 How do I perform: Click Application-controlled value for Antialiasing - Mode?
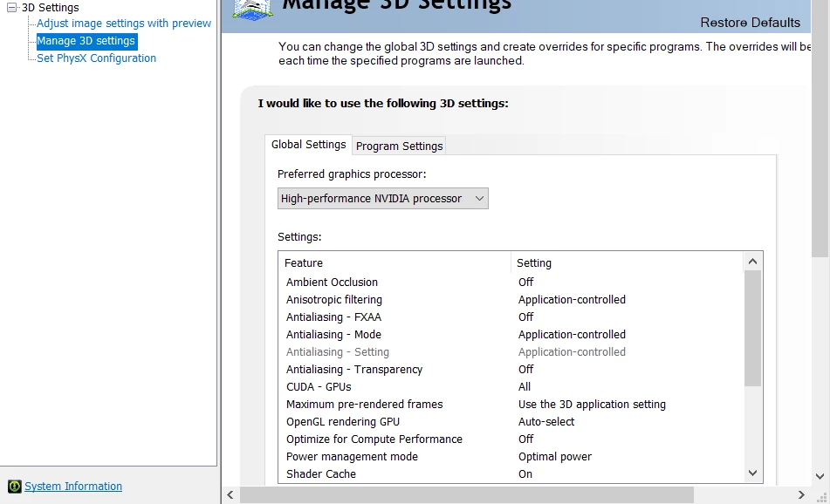pyautogui.click(x=572, y=334)
